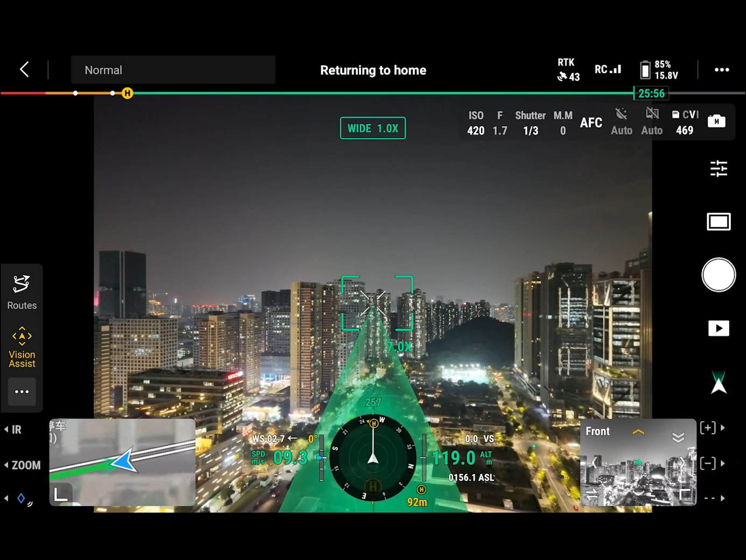Viewport: 746px width, 560px height.
Task: Click the home point marker on battery bar
Action: 127,93
